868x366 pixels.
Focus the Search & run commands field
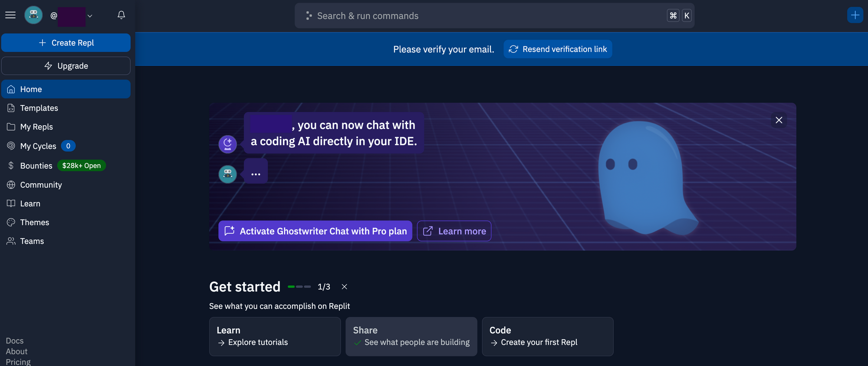(x=494, y=16)
